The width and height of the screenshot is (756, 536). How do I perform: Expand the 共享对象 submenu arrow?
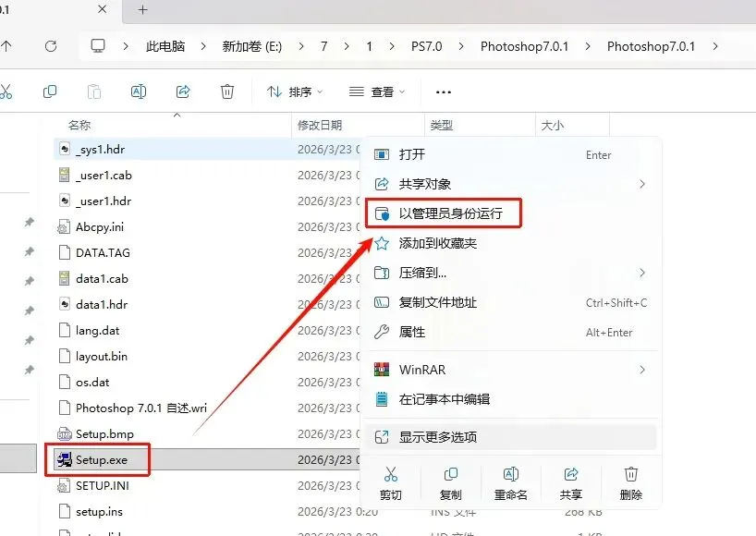tap(641, 184)
